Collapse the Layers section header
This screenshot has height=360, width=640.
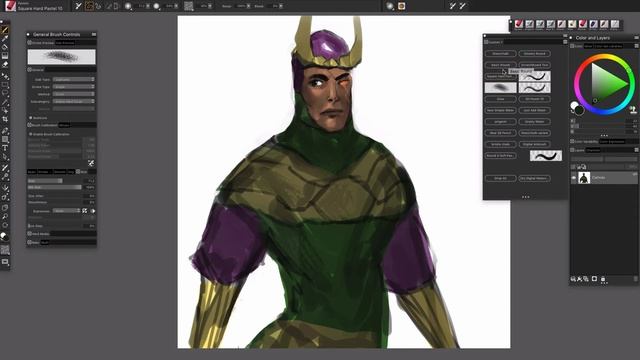[572, 150]
